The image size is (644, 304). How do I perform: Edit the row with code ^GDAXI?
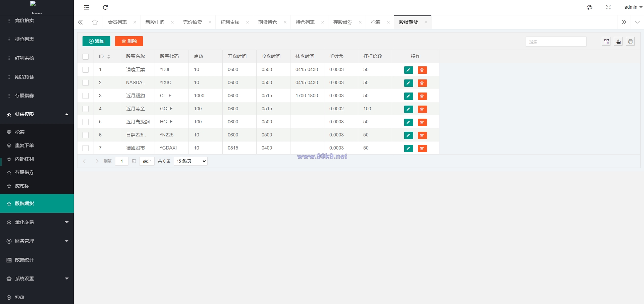point(409,148)
